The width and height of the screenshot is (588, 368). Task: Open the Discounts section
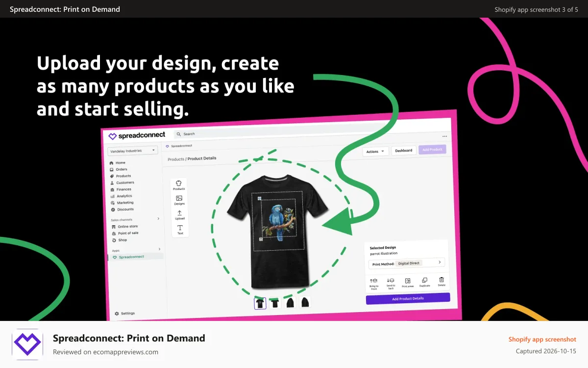point(122,209)
